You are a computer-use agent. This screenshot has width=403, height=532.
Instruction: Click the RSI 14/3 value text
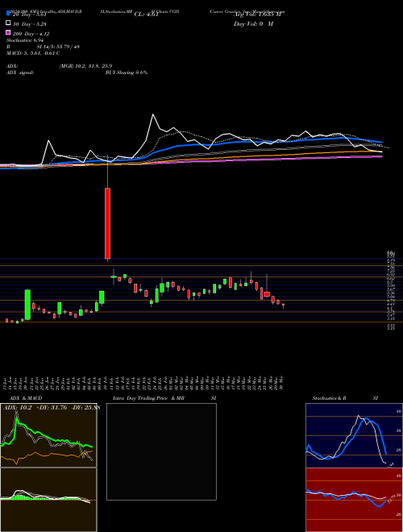(x=58, y=47)
